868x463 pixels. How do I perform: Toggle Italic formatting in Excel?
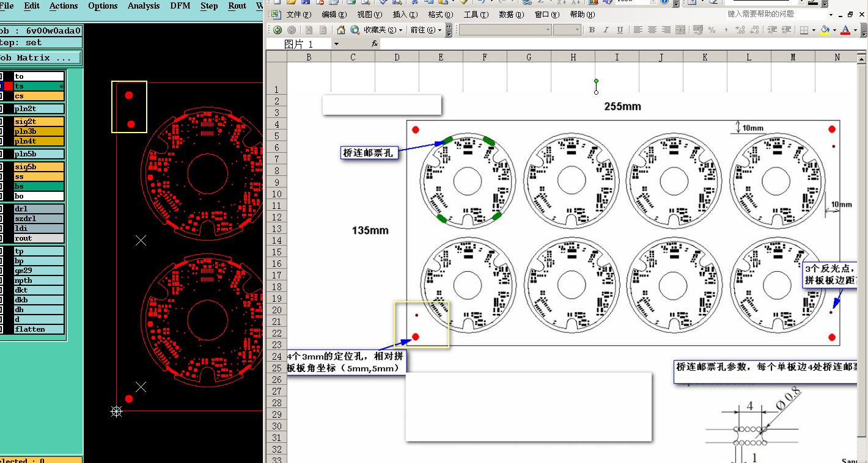pyautogui.click(x=606, y=29)
